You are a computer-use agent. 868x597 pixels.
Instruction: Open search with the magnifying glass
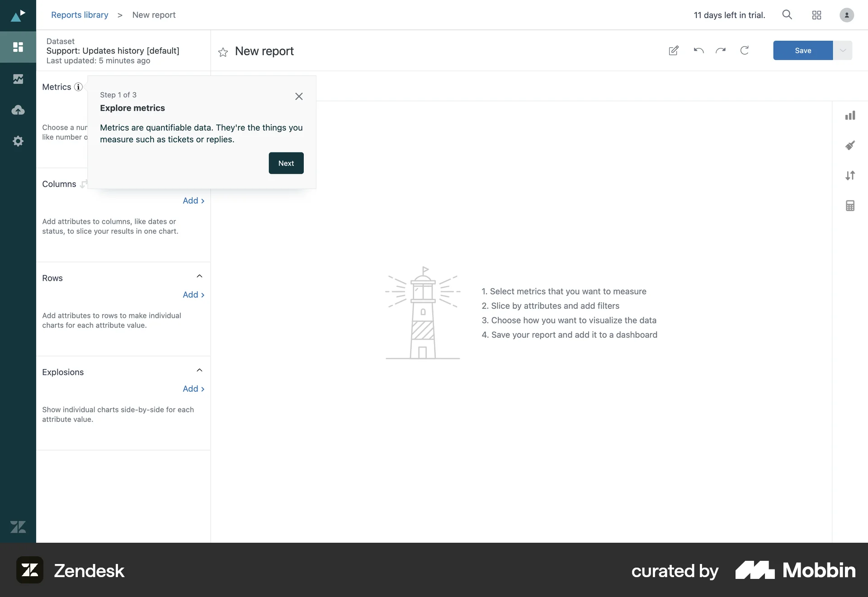[787, 14]
